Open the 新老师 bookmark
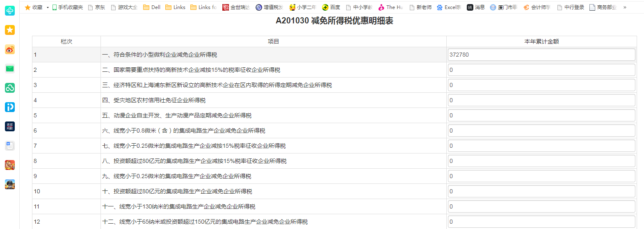This screenshot has width=644, height=229. 420,7
